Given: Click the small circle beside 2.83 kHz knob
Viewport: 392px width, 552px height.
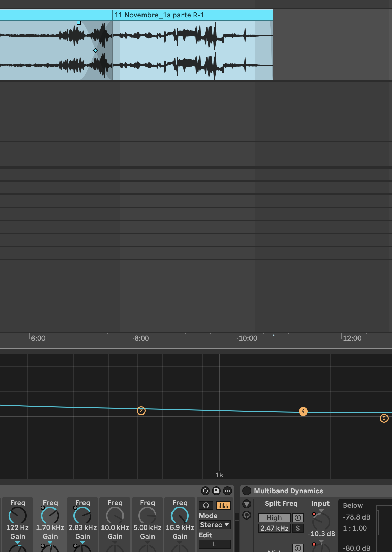Looking at the screenshot, I should pos(75,508).
